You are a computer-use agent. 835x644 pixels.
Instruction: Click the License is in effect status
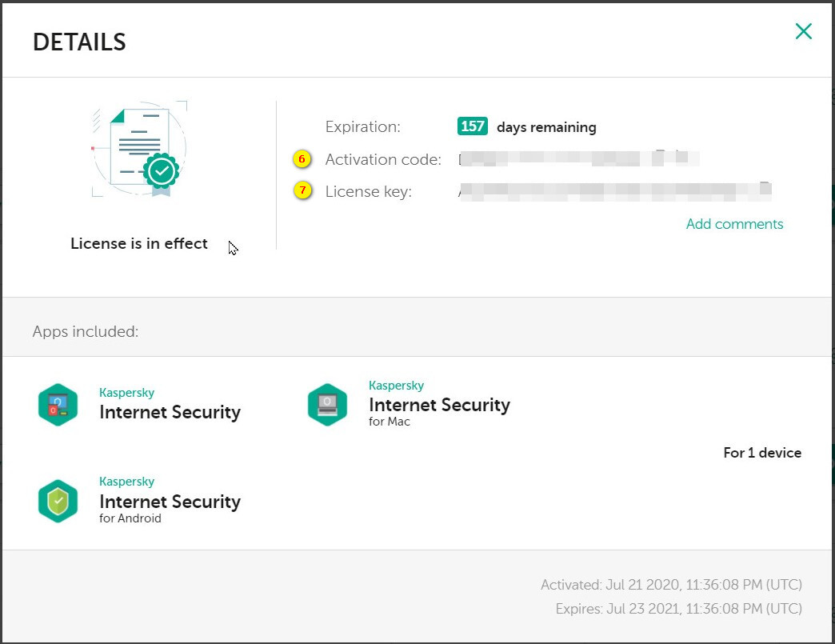coord(139,243)
